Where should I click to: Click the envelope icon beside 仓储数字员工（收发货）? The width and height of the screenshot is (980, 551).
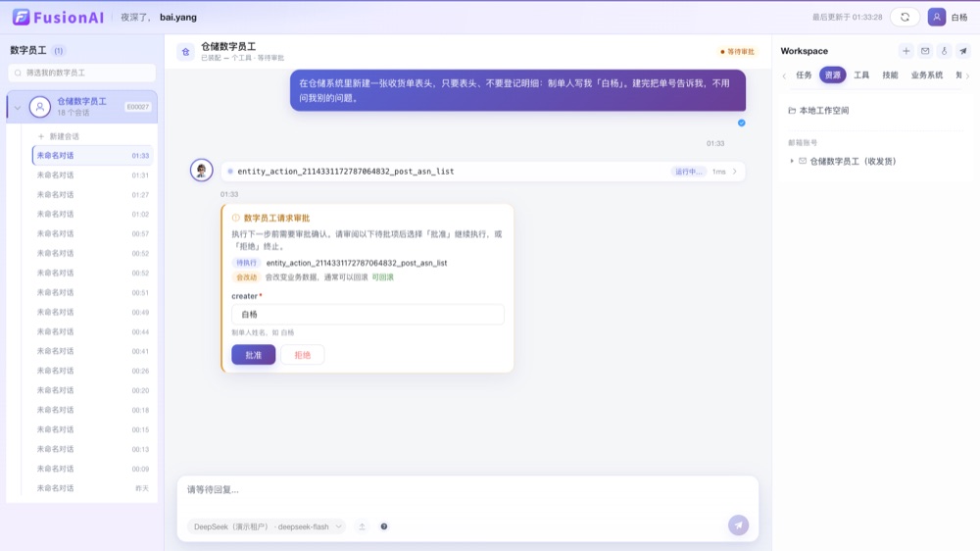coord(803,161)
